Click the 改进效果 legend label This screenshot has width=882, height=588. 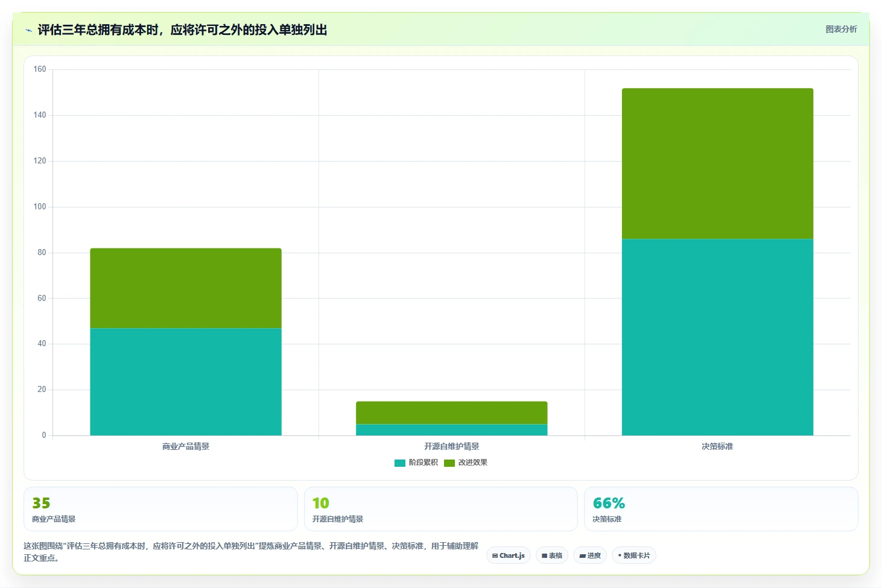click(472, 463)
